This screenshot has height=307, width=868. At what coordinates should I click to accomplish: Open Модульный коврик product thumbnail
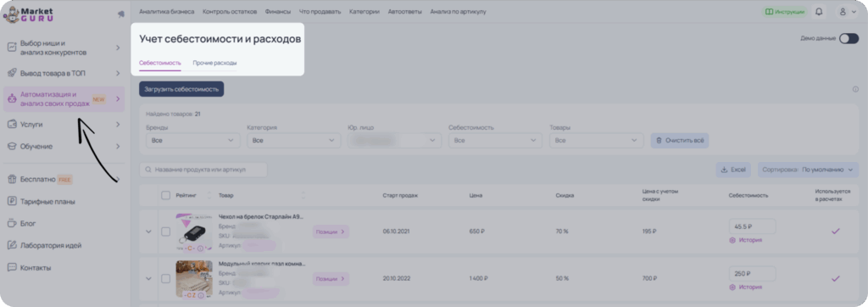[194, 279]
